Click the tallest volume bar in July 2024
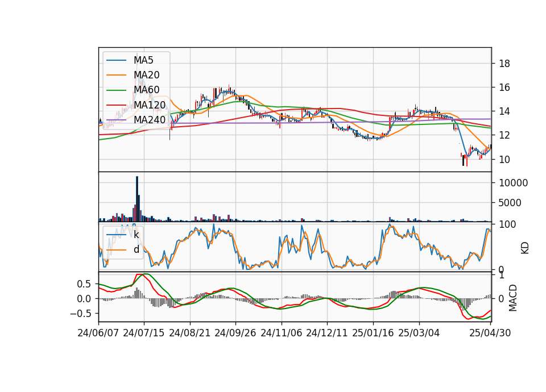This screenshot has height=392, width=546. (x=137, y=199)
